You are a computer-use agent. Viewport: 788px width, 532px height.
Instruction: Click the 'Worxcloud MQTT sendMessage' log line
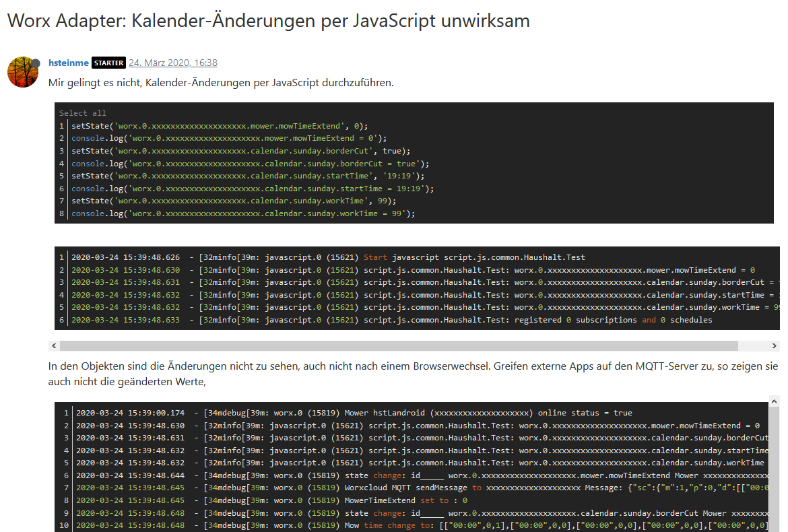pyautogui.click(x=422, y=488)
